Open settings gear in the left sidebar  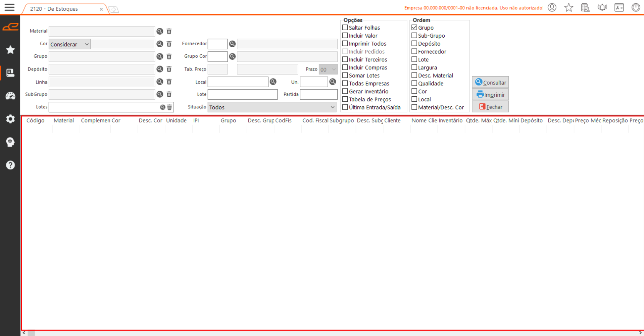coord(10,119)
